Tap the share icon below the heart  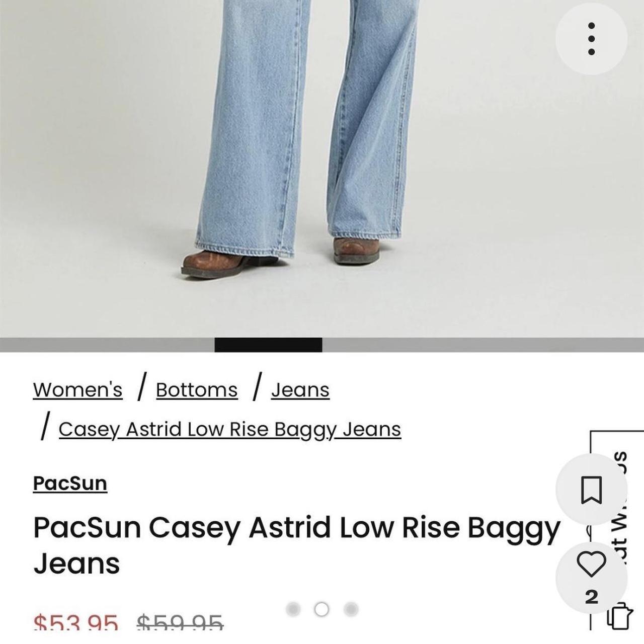click(620, 616)
